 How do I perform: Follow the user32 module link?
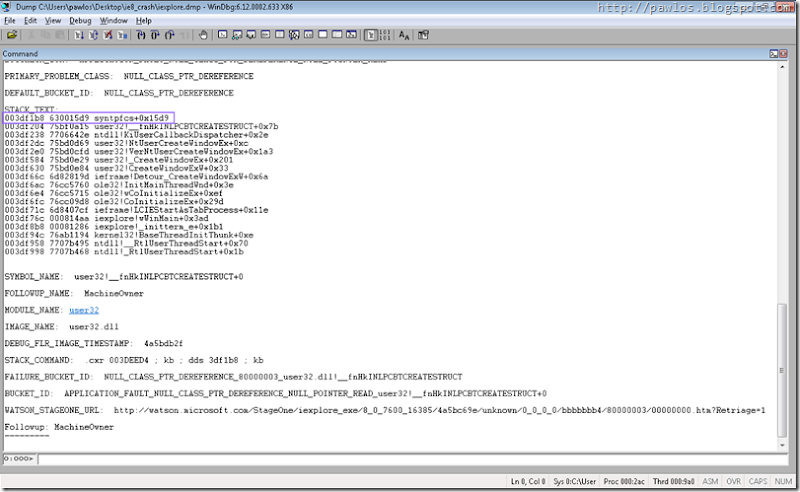(x=84, y=310)
